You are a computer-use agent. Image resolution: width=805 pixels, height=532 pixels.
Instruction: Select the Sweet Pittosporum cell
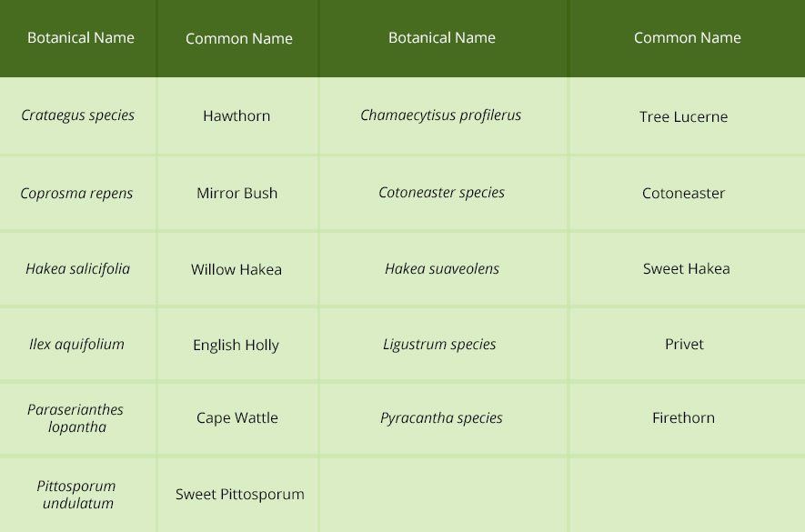coord(240,495)
